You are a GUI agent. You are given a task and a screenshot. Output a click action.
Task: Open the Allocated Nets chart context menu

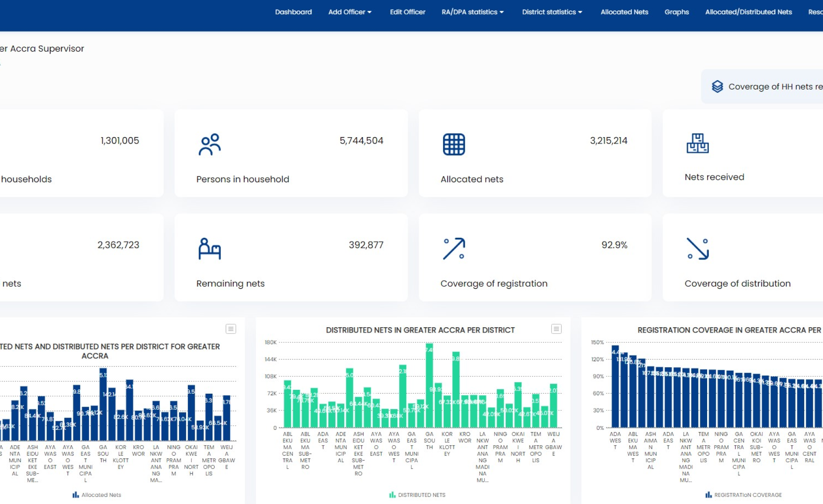(x=230, y=329)
